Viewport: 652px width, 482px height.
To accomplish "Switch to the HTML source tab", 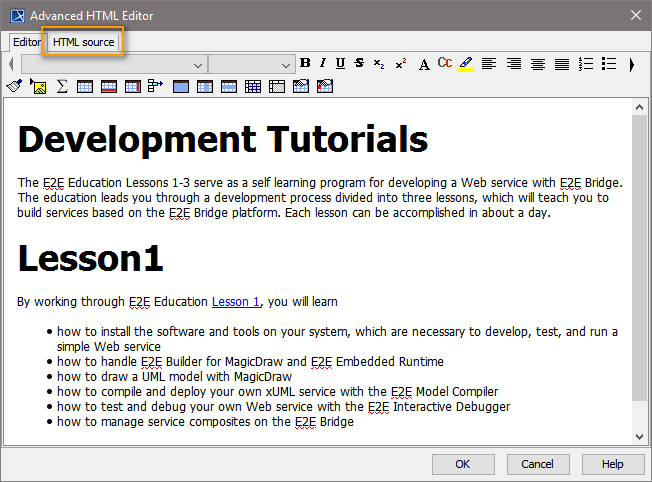I will click(84, 42).
